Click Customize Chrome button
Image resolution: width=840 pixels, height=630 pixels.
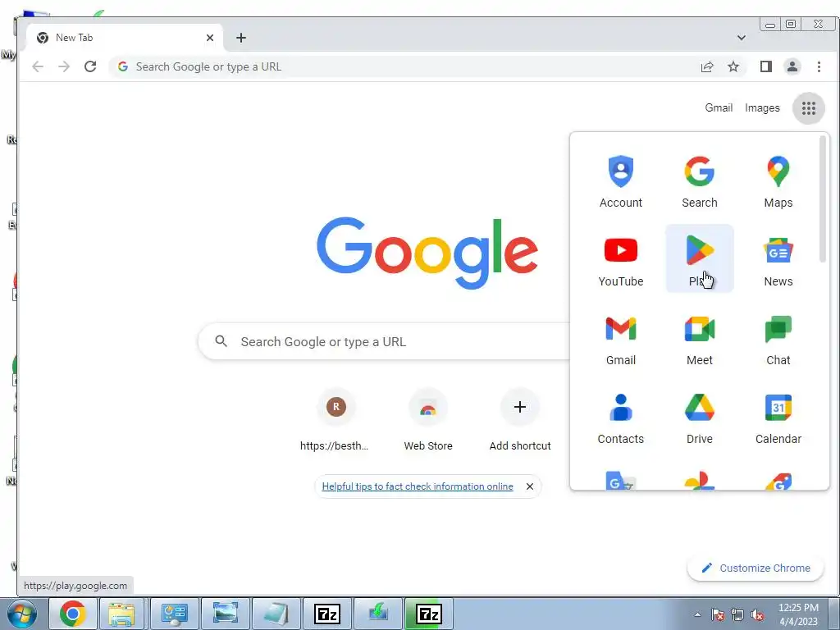pos(756,568)
